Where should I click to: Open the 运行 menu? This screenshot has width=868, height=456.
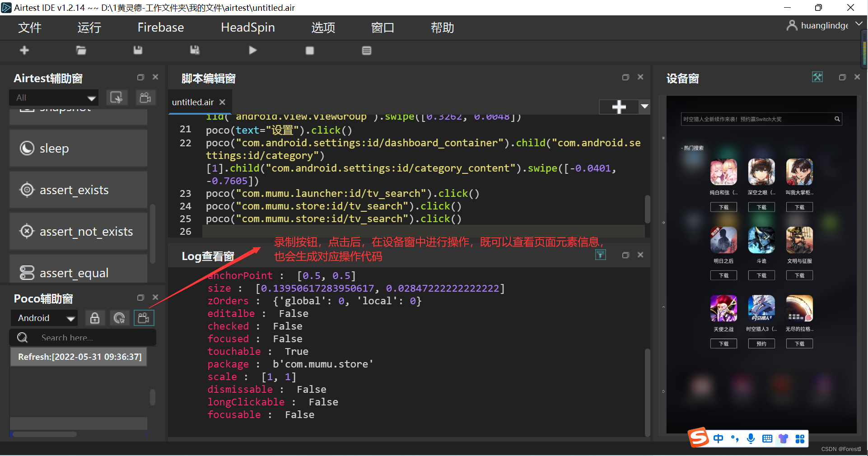click(89, 28)
